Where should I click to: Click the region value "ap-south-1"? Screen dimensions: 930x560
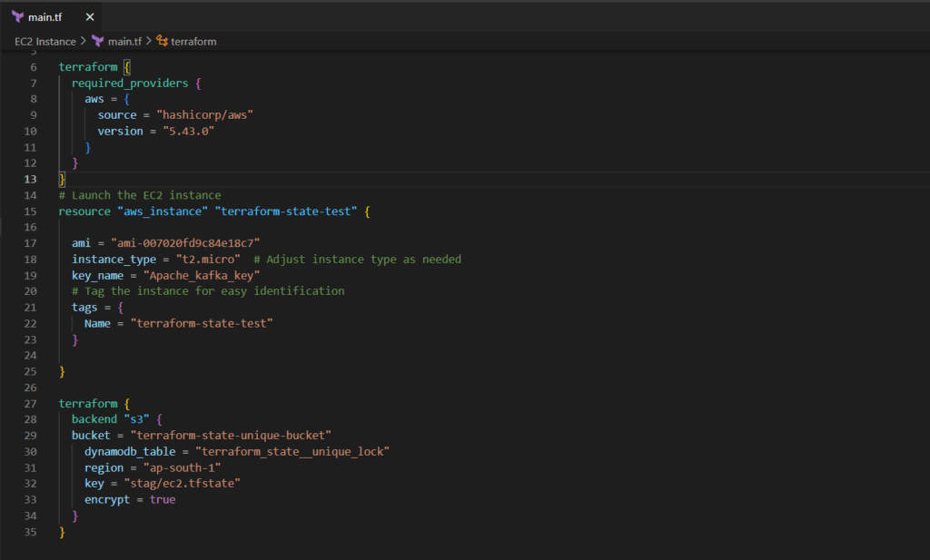coord(182,468)
